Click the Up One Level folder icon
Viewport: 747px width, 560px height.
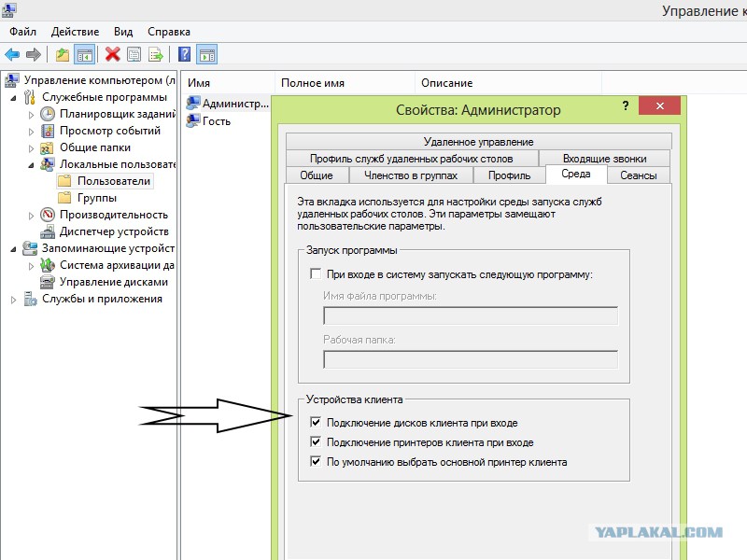click(63, 54)
